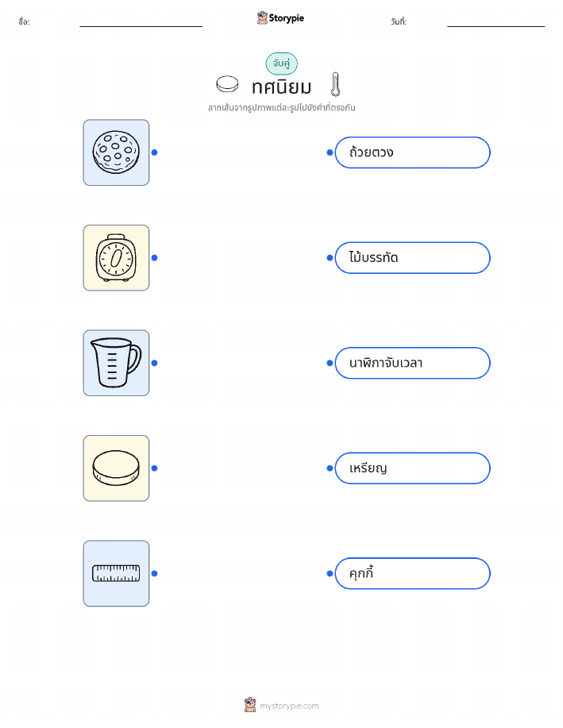
Task: Click the คุกกี้ word box
Action: click(x=412, y=573)
